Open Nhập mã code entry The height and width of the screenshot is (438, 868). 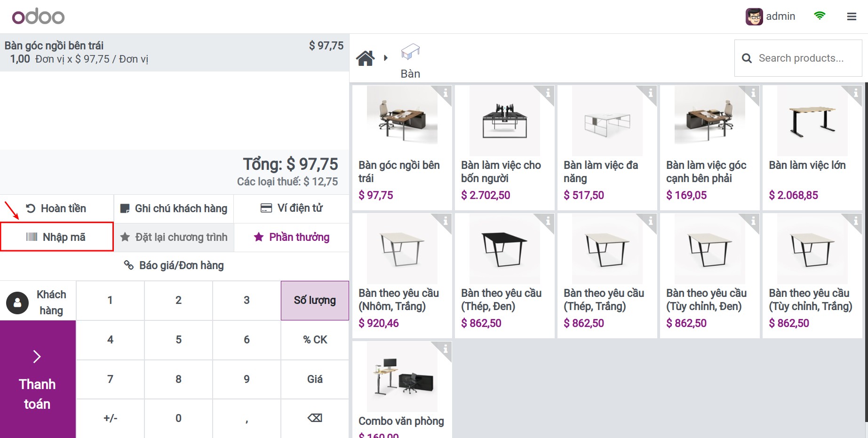click(x=56, y=237)
